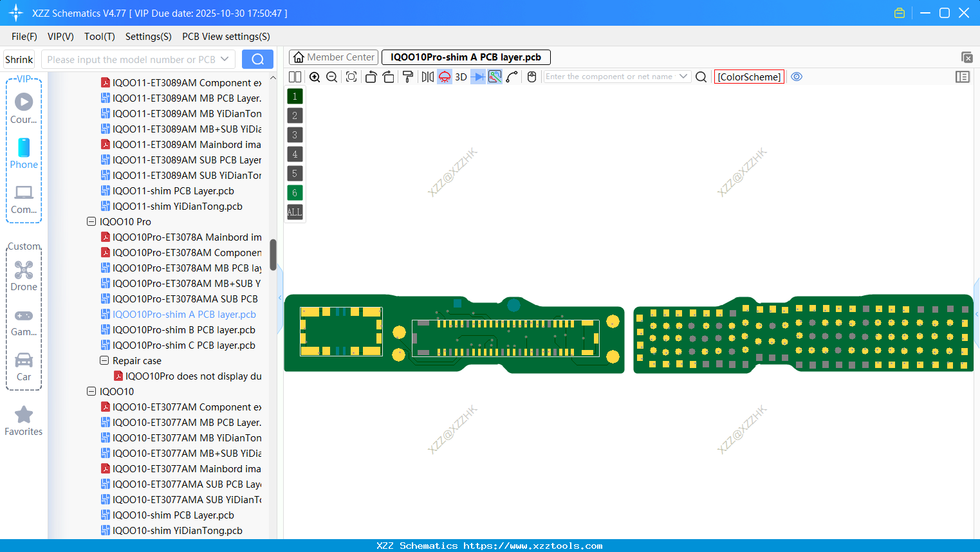Click the mouse pan tool icon

[532, 77]
